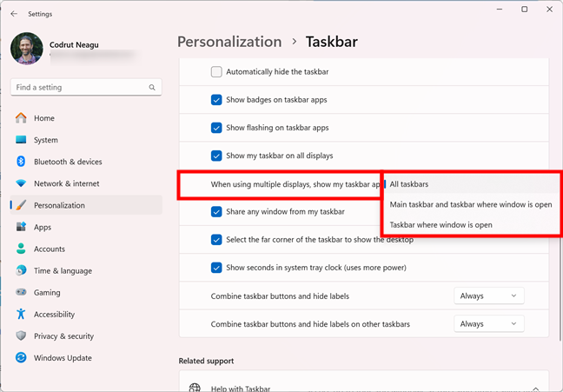Click the Gaming controller icon
This screenshot has width=563, height=392.
(x=21, y=292)
